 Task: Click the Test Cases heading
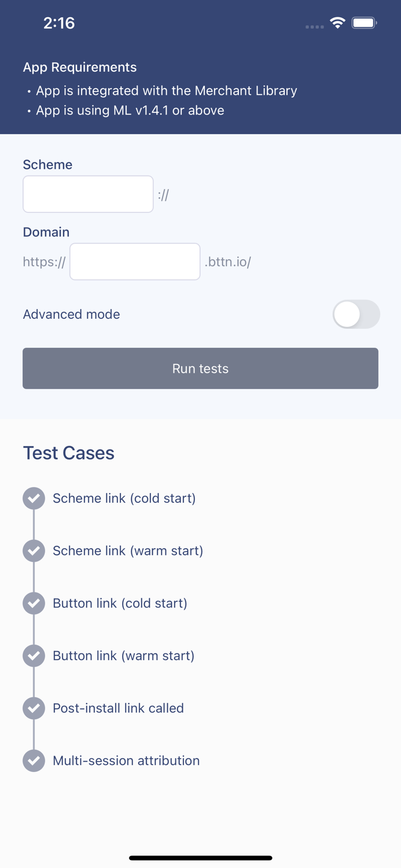tap(68, 453)
